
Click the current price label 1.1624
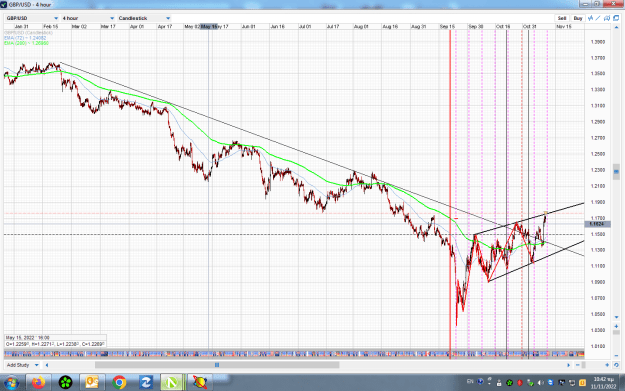[597, 224]
